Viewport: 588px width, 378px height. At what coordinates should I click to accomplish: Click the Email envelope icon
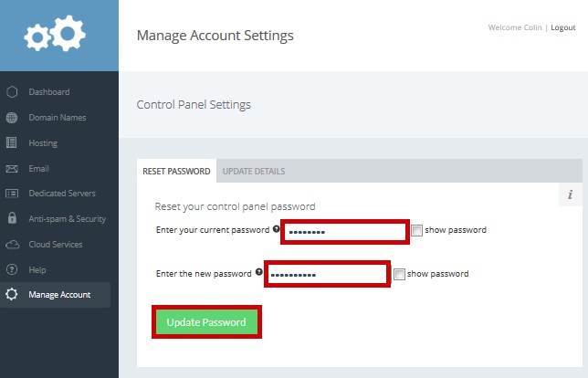click(x=12, y=169)
